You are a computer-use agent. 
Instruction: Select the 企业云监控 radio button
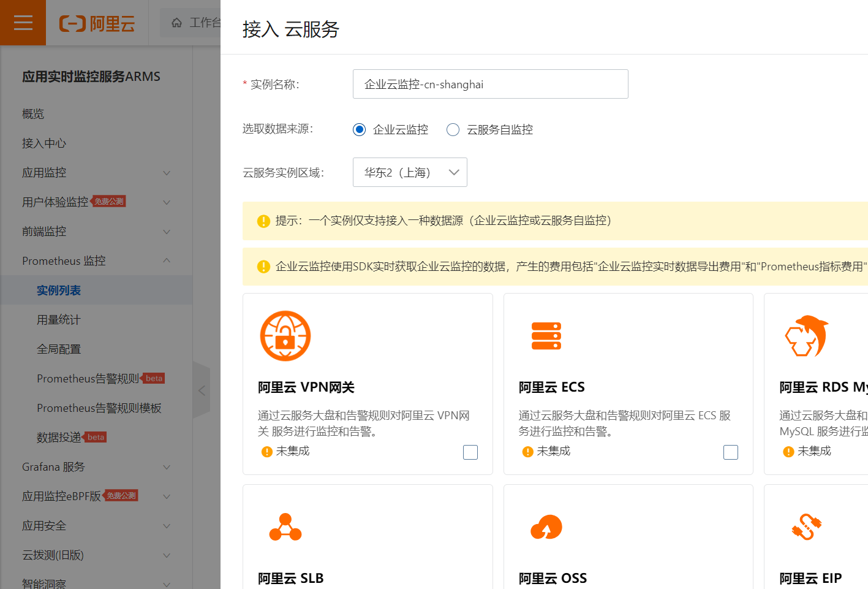[360, 129]
